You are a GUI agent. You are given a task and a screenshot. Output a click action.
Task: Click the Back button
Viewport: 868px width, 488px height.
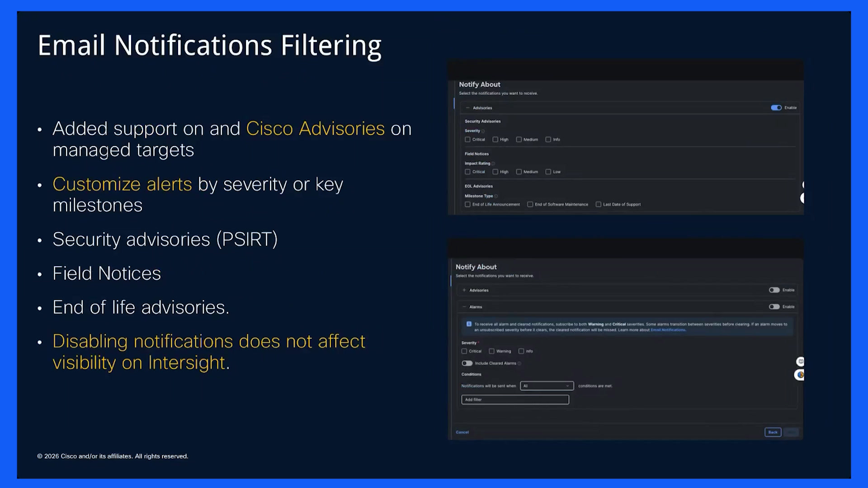(x=773, y=432)
